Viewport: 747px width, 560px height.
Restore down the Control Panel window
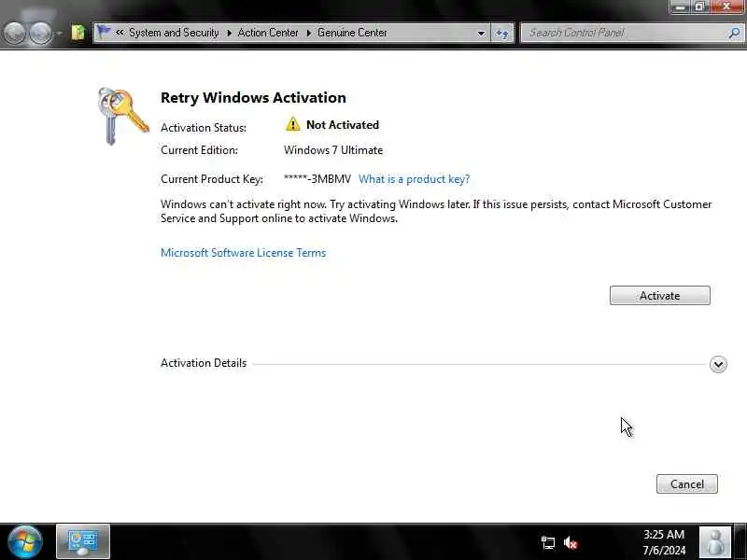coord(699,7)
